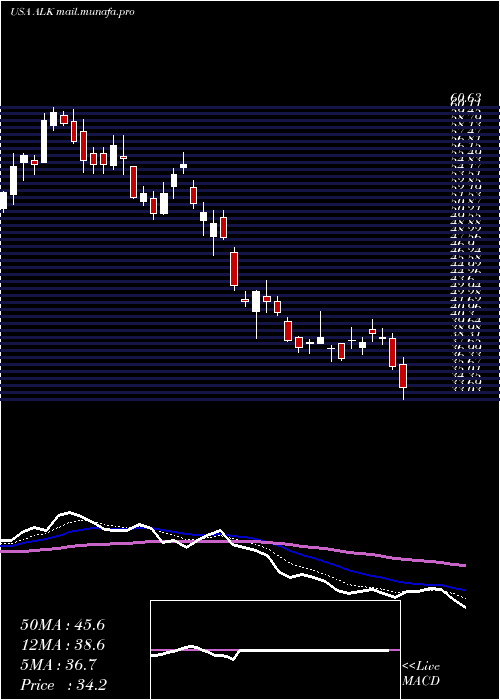Viewport: 500px width, 700px height.
Task: Click the 'USA ALK mail.munafa.pro' header text
Action: 72,12
